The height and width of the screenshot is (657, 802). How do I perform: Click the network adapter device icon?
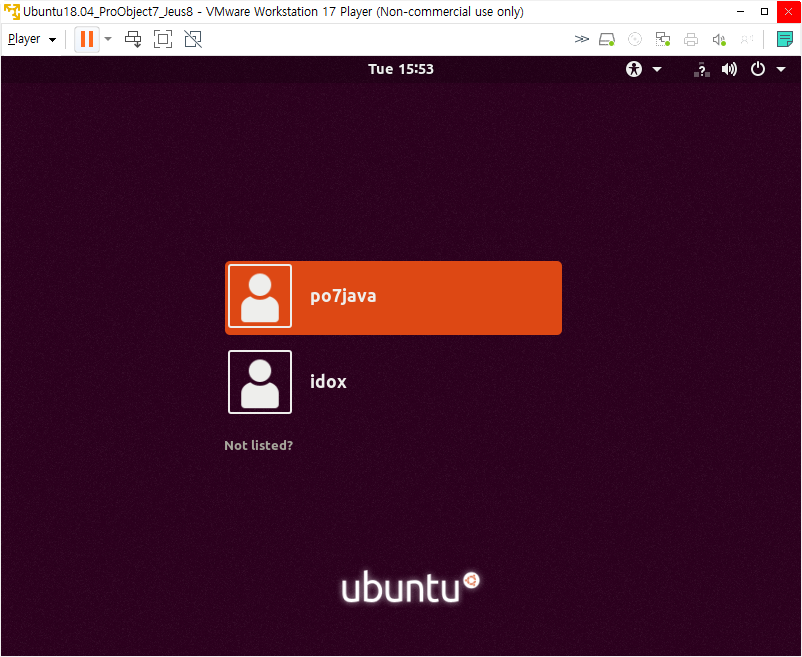(663, 39)
